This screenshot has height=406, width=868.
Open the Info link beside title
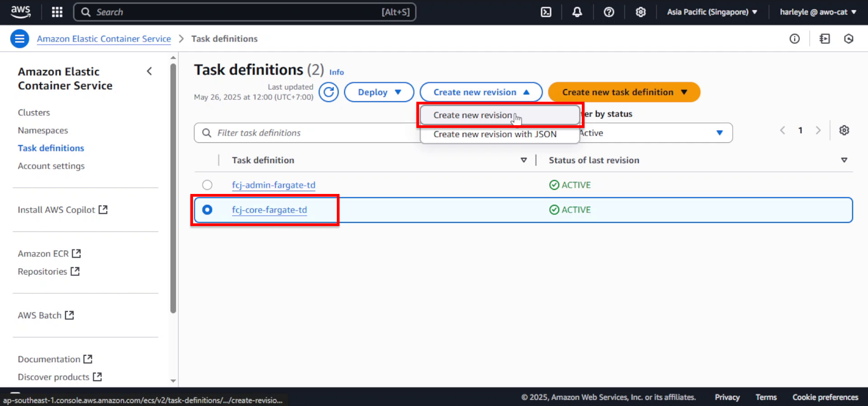[336, 72]
